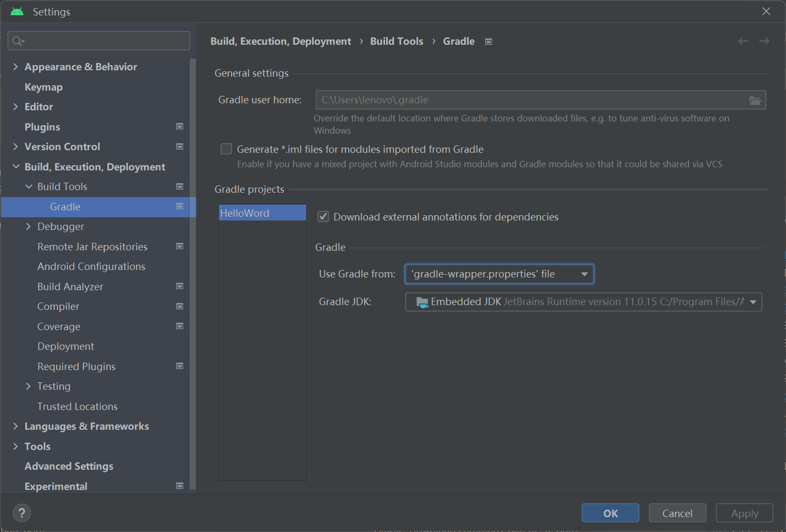Image resolution: width=786 pixels, height=532 pixels.
Task: Open the Experimental settings page
Action: (x=56, y=486)
